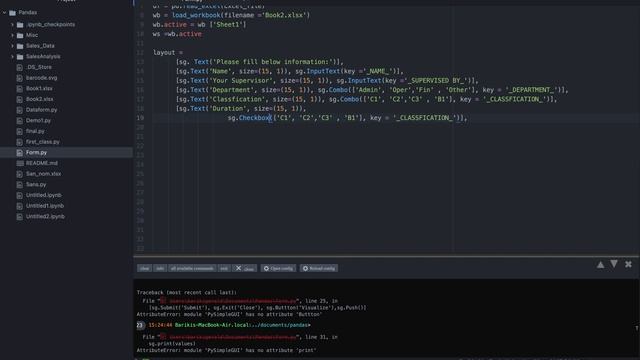640x360 pixels.
Task: Click the Untitled1.ipynb file icon
Action: 20,206
